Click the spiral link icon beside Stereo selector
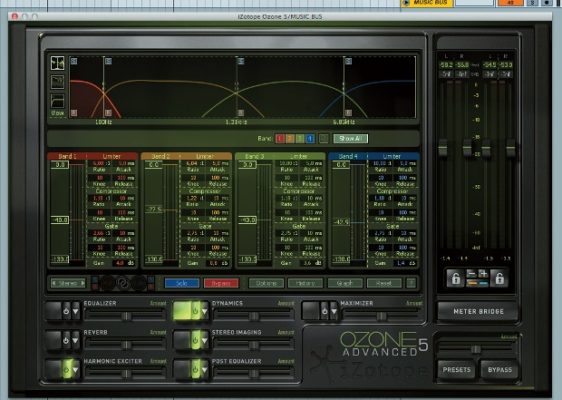 click(x=123, y=283)
